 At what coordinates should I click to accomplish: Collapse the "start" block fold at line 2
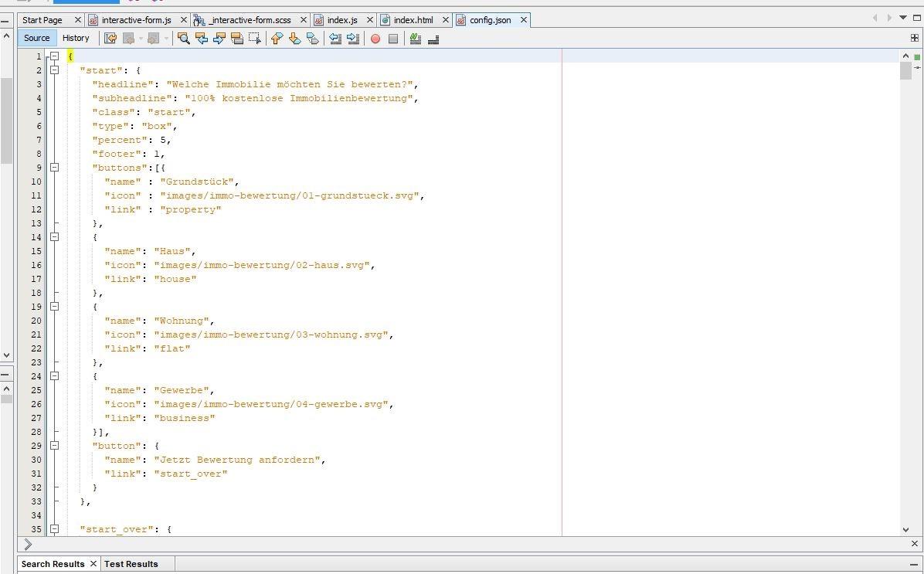[x=55, y=70]
